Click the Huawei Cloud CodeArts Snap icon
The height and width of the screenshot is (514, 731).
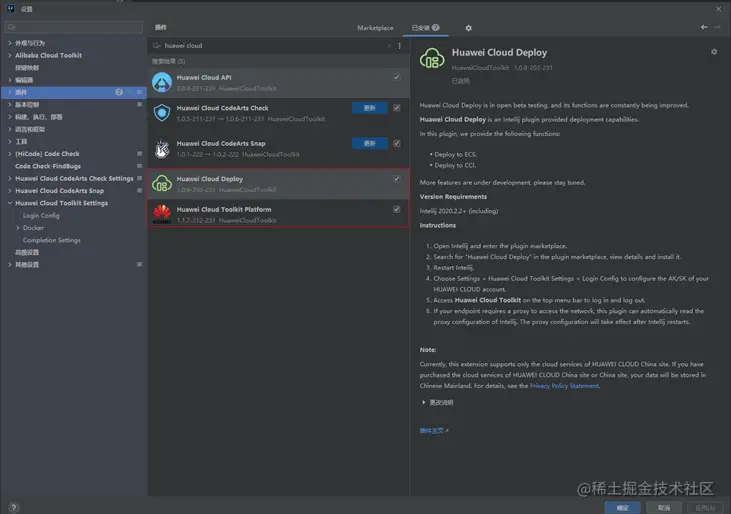tap(162, 149)
